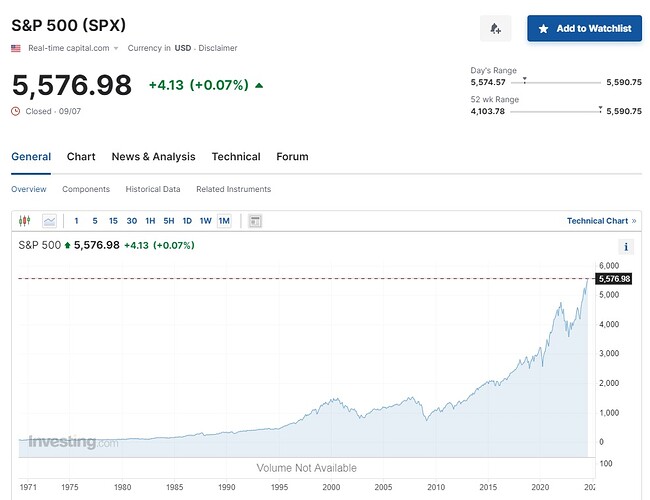View Historical Data

[x=153, y=189]
